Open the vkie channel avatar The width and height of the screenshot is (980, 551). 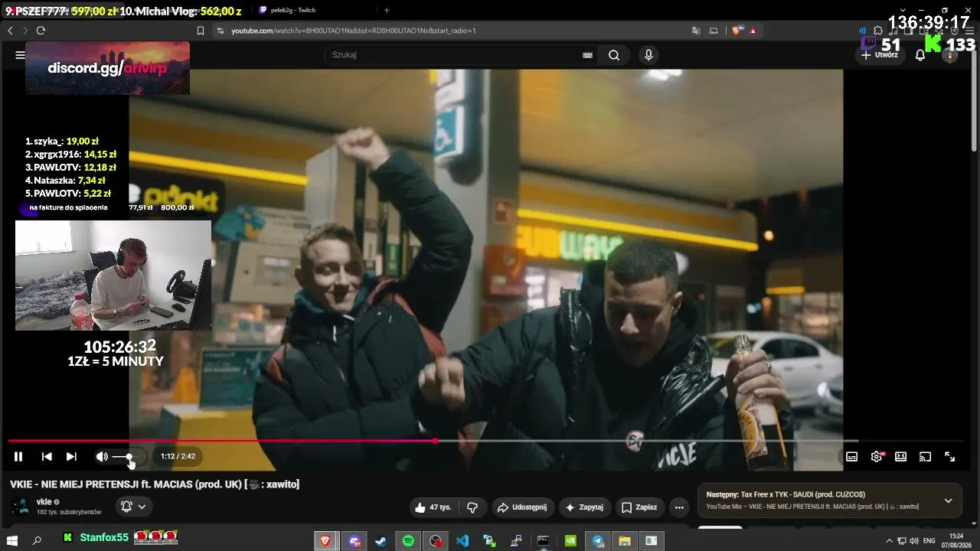[21, 507]
